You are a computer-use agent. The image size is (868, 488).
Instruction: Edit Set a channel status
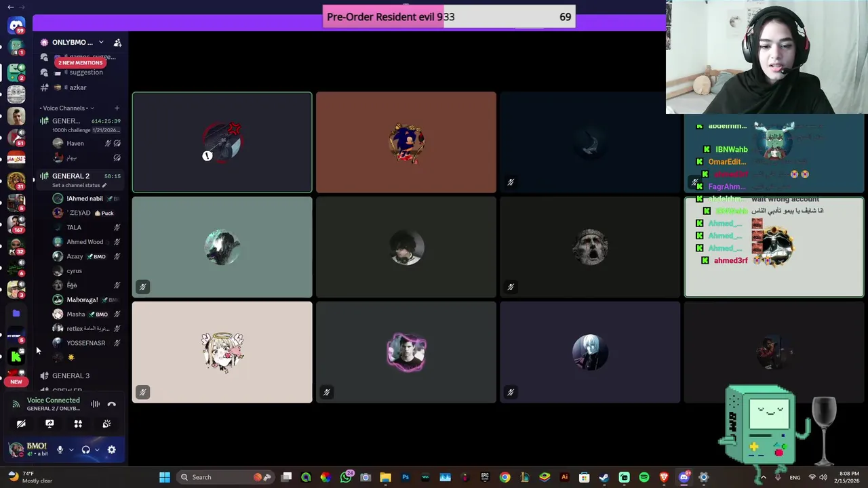[79, 185]
